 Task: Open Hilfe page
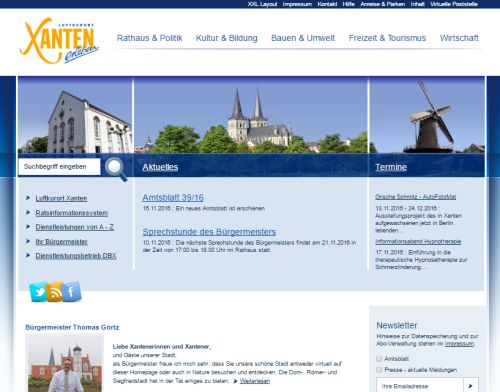[349, 4]
